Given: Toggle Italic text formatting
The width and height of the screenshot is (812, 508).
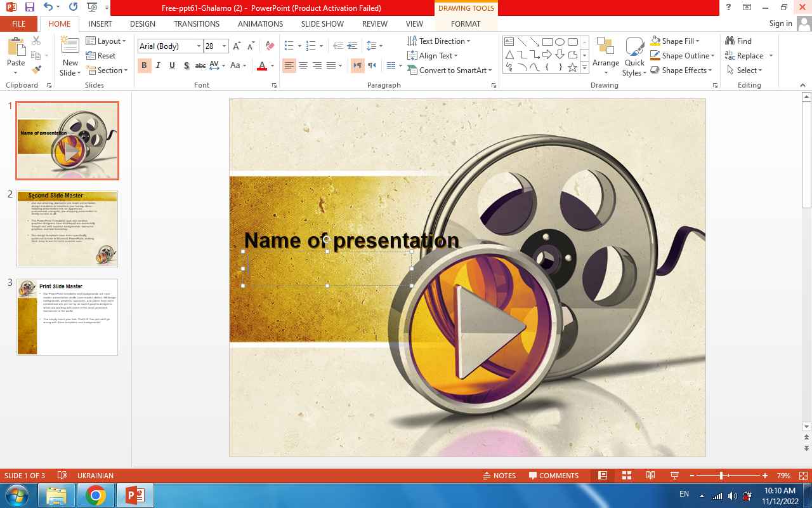Looking at the screenshot, I should click(x=158, y=65).
